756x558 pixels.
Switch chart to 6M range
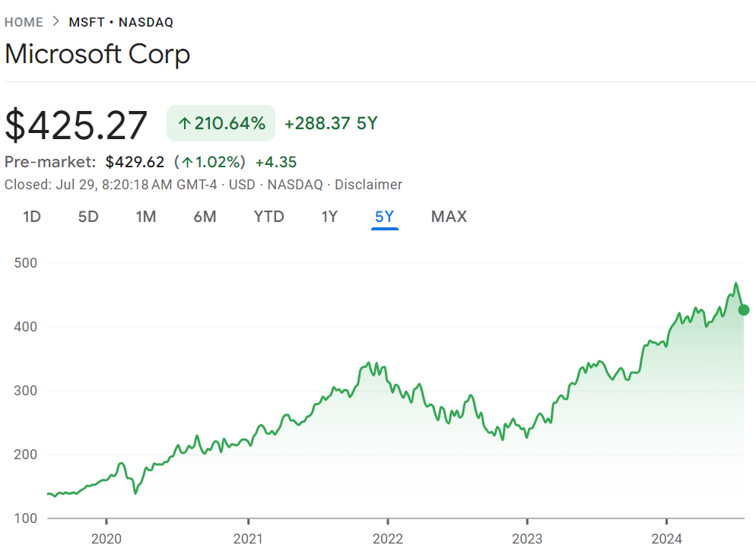click(x=205, y=217)
